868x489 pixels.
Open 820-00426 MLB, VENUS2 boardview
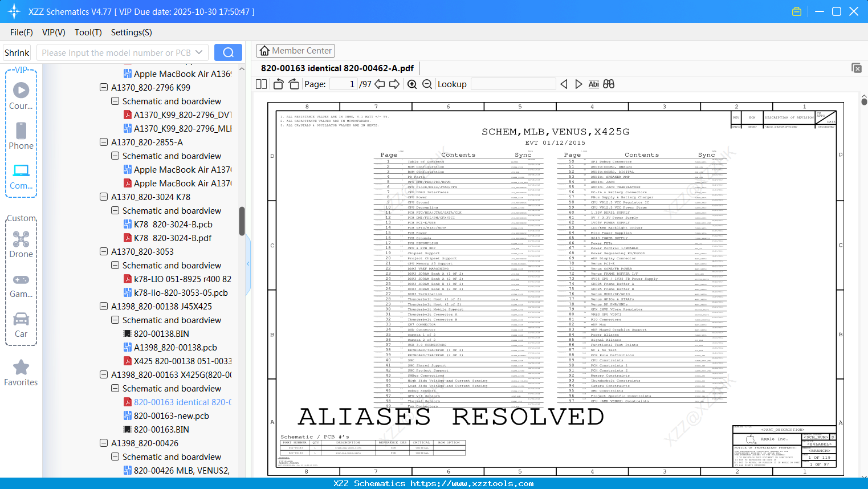pyautogui.click(x=177, y=471)
